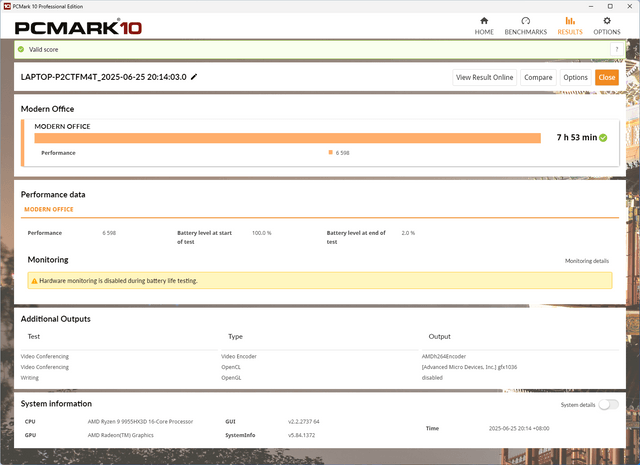640x465 pixels.
Task: Click battery level at end value 2.0 %
Action: tap(408, 233)
